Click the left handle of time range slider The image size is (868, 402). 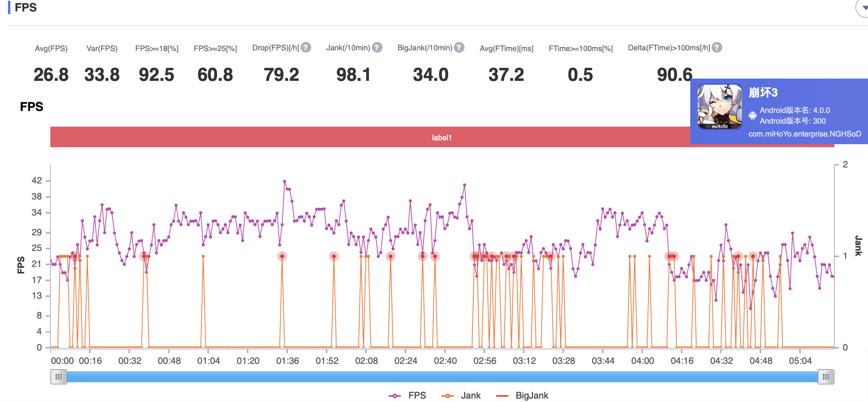[59, 377]
